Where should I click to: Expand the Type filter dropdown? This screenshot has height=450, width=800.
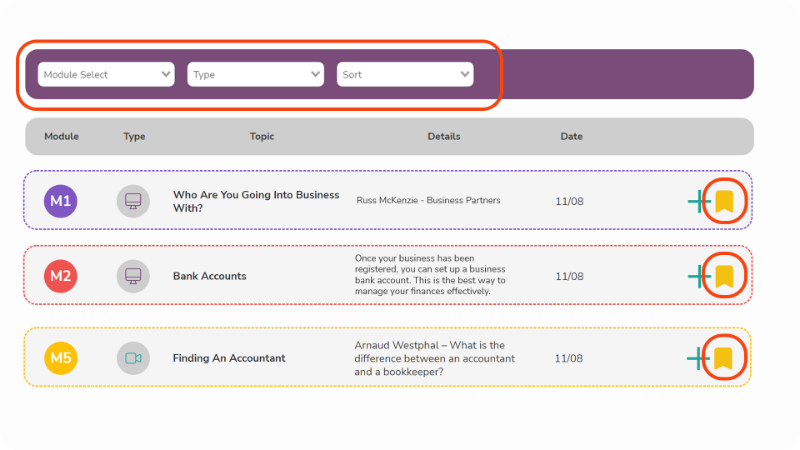pyautogui.click(x=255, y=74)
